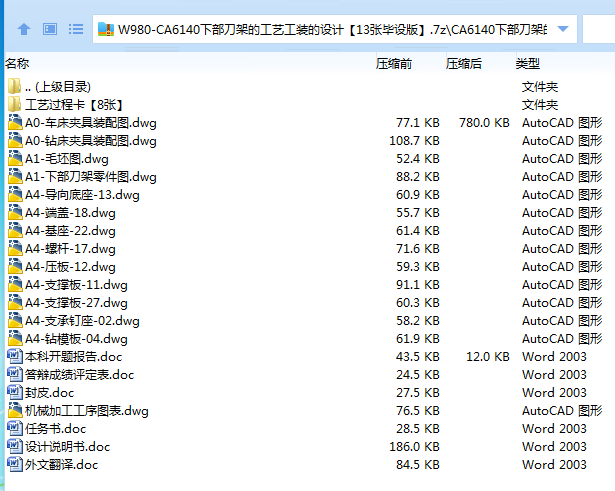615x491 pixels.
Task: Open the address path history dropdown arrow
Action: pos(563,29)
